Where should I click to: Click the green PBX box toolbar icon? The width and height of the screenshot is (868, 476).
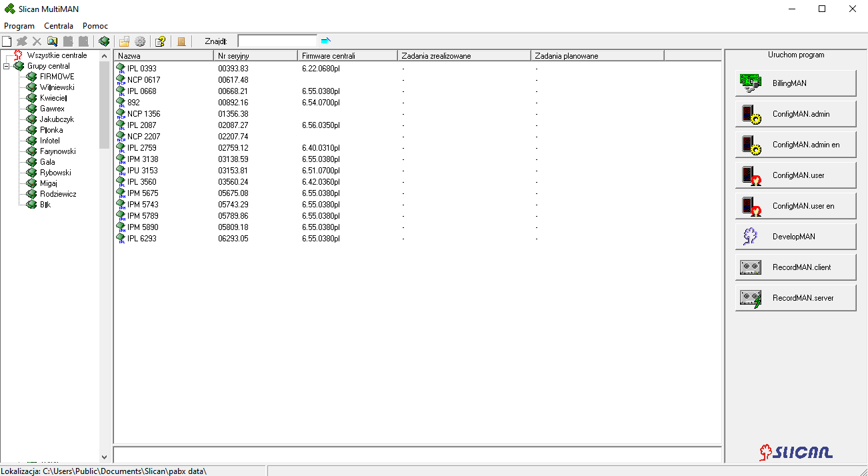[104, 41]
